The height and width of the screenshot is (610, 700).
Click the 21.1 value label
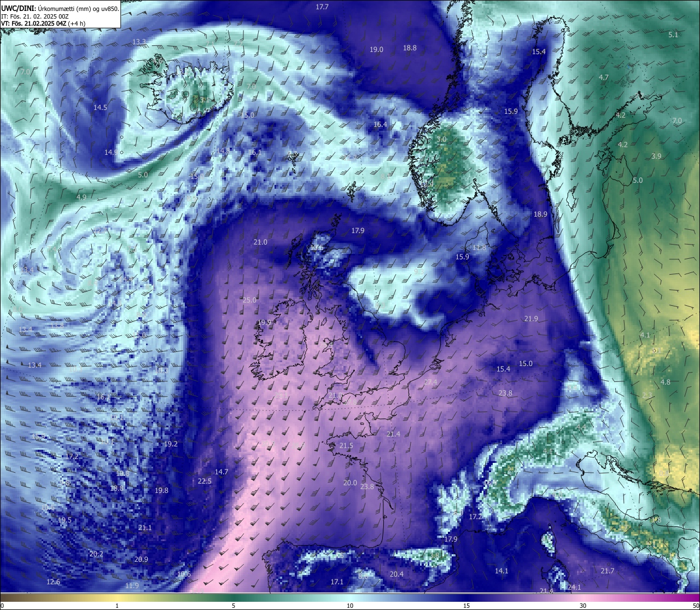coord(145,528)
